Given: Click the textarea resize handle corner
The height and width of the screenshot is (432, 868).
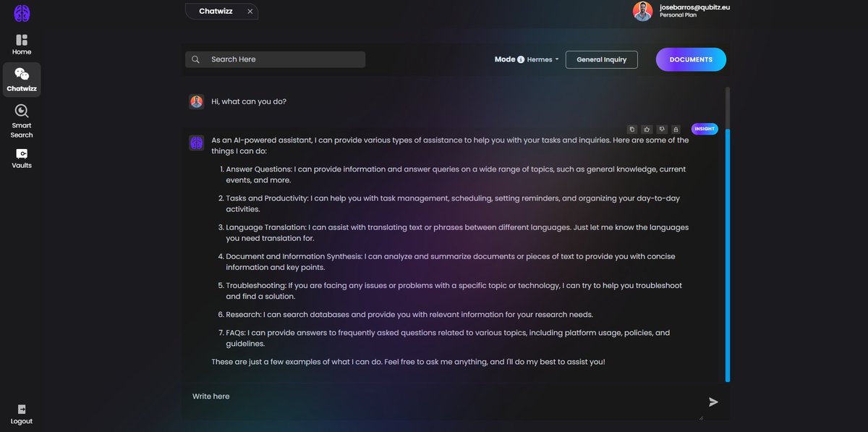Looking at the screenshot, I should [700, 418].
